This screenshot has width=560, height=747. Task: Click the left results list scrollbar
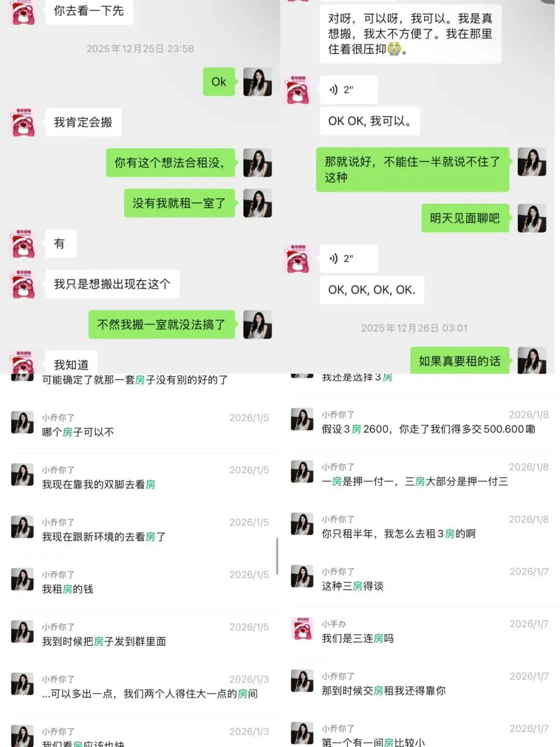[277, 556]
